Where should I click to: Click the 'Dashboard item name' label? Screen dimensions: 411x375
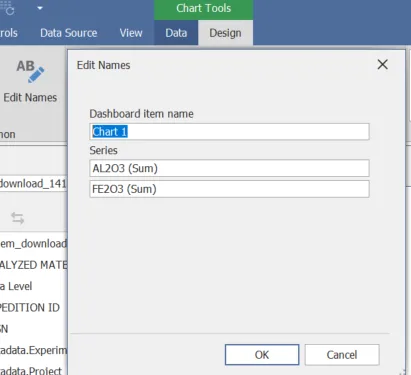pos(141,114)
